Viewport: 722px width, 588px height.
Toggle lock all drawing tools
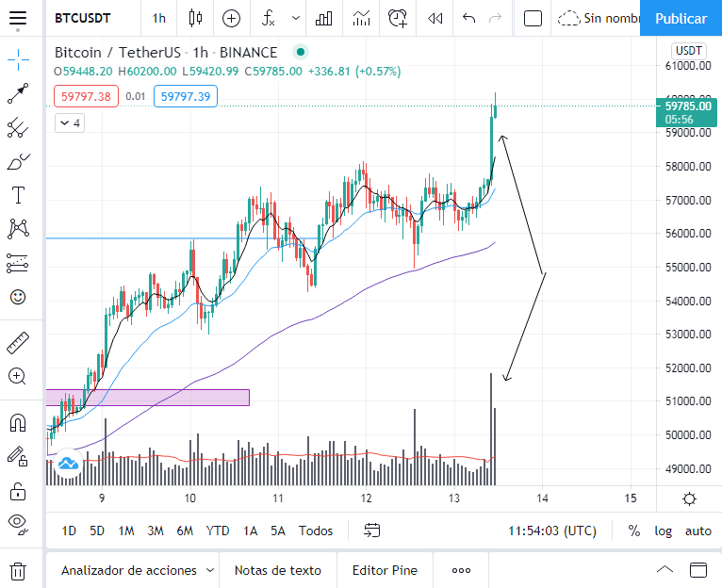point(18,491)
